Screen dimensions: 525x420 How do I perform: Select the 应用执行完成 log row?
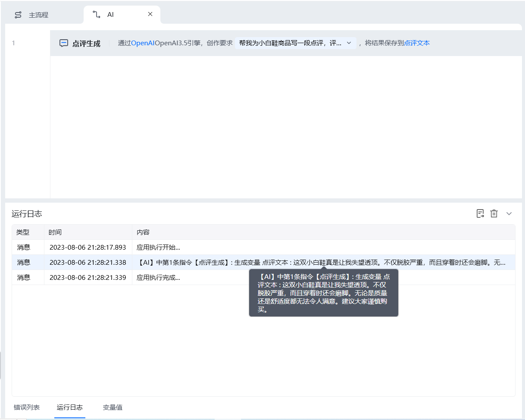coord(263,278)
